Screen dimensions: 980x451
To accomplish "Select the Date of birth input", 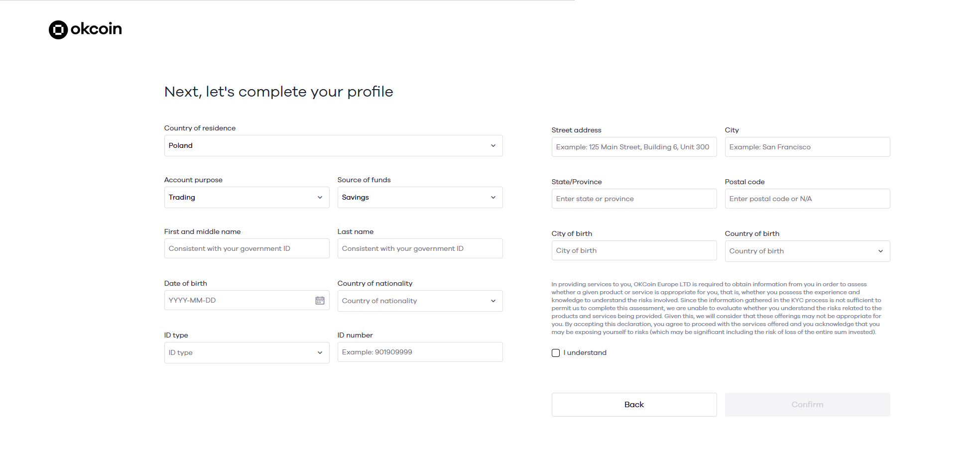I will click(x=239, y=301).
